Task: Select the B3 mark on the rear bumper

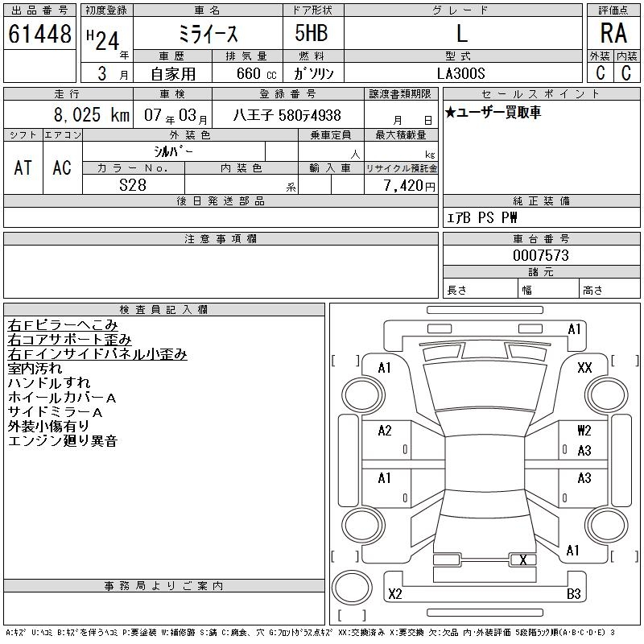Action: point(573,594)
